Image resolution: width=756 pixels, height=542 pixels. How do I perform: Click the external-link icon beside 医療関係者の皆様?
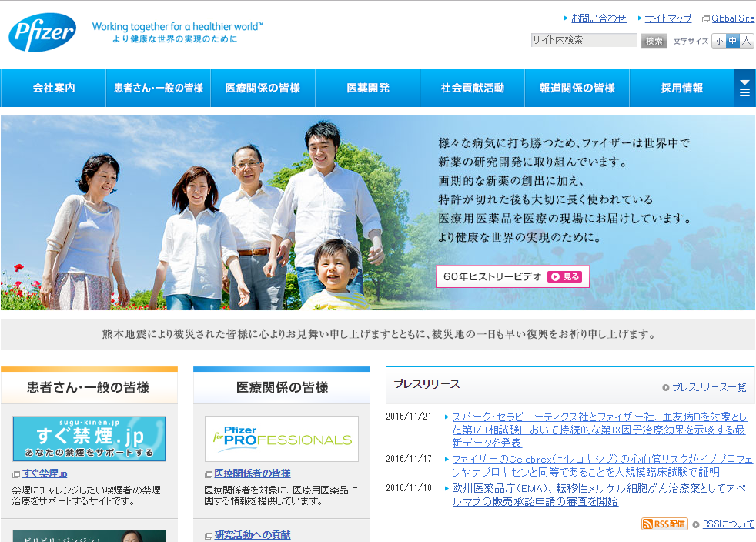pos(209,474)
